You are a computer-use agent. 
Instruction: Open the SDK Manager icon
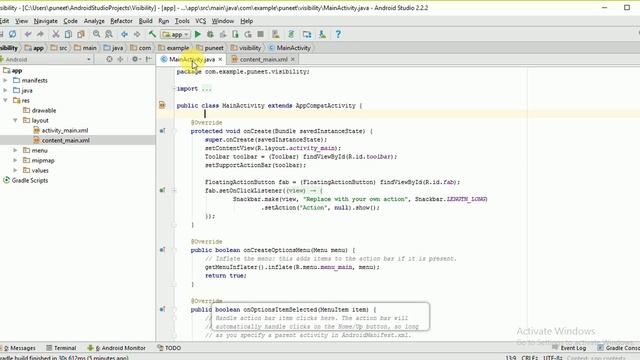pos(322,34)
